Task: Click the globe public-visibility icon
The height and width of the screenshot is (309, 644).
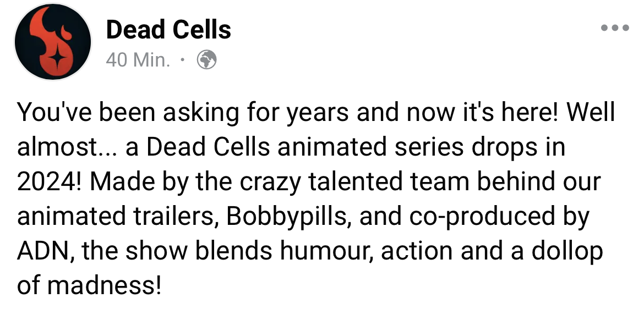Action: (x=206, y=60)
